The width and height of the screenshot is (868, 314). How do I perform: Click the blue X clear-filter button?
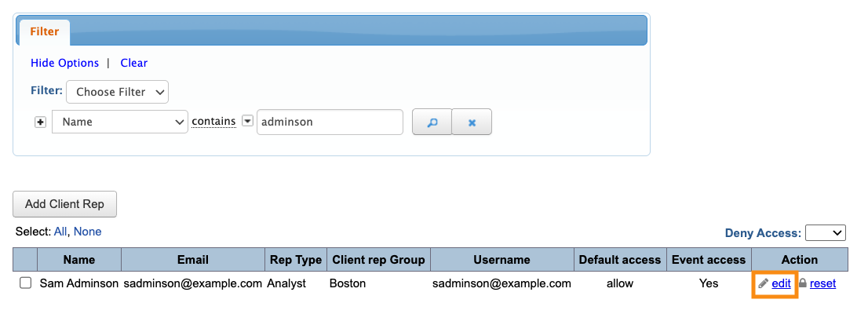[x=472, y=122]
